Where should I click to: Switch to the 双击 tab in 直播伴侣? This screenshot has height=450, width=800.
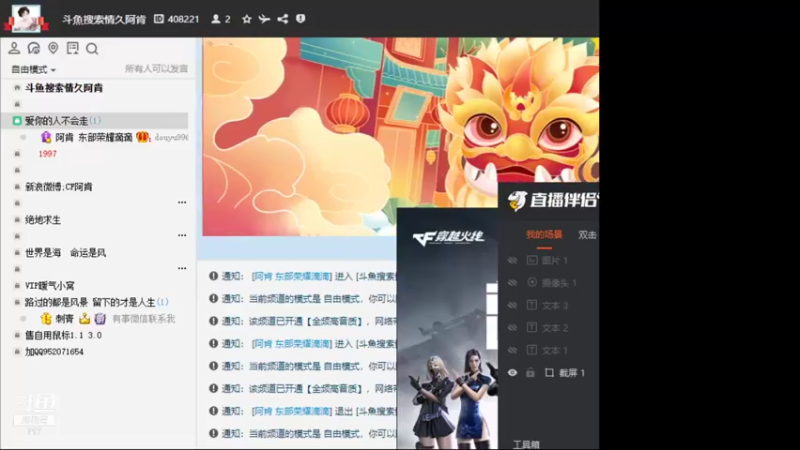point(587,235)
